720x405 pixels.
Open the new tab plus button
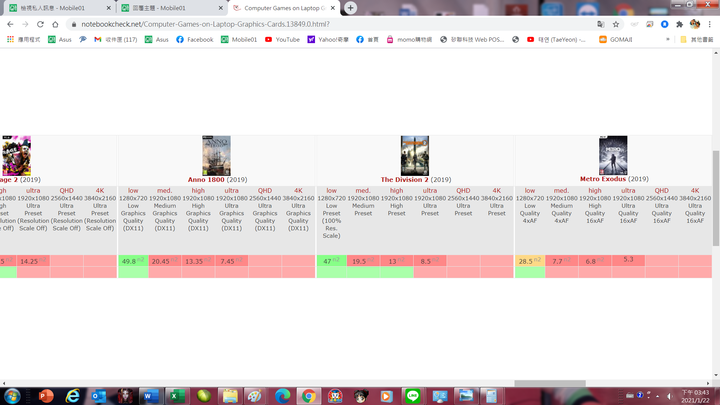(350, 8)
